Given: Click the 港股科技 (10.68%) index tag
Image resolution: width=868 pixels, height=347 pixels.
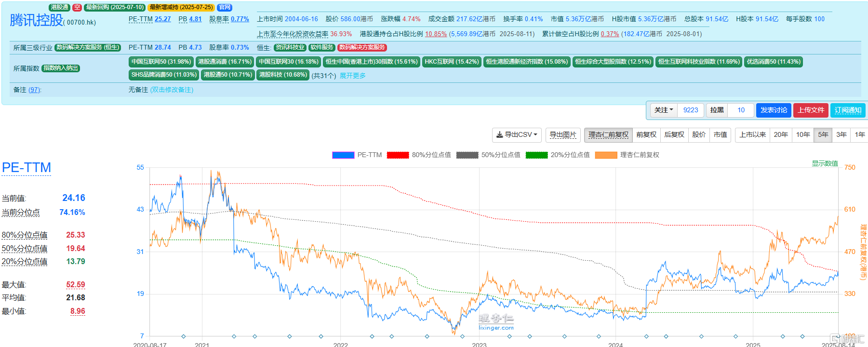Looking at the screenshot, I should (x=283, y=75).
